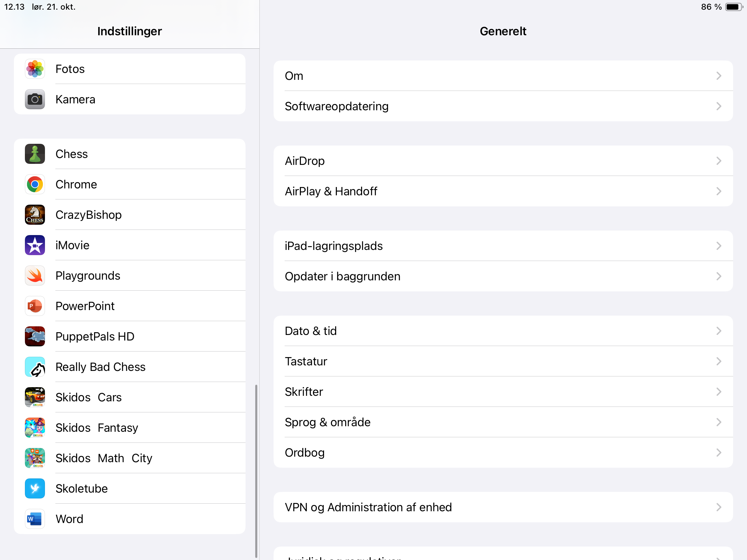Expand the Skrifter chevron
Viewport: 747px width, 560px height.
click(719, 392)
